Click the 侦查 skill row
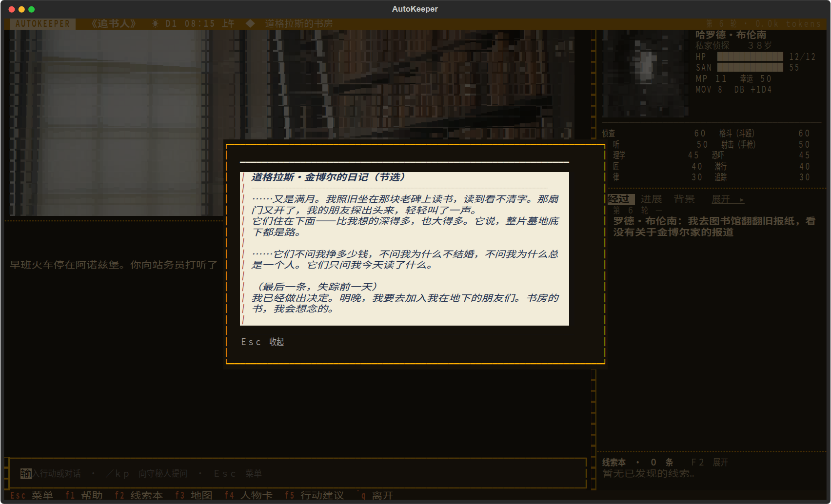 [x=653, y=133]
